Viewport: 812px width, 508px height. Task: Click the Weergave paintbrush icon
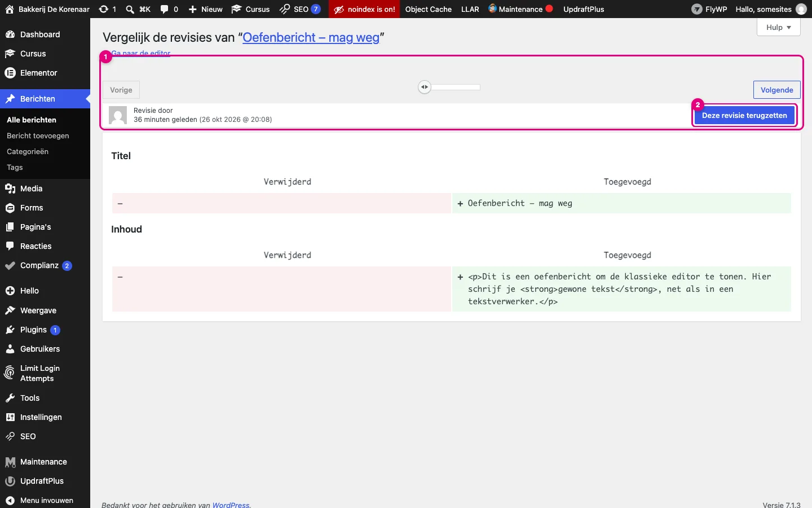(x=10, y=310)
